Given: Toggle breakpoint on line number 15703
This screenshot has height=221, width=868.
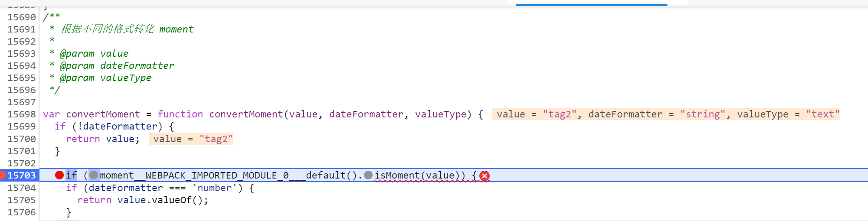Looking at the screenshot, I should coord(21,175).
